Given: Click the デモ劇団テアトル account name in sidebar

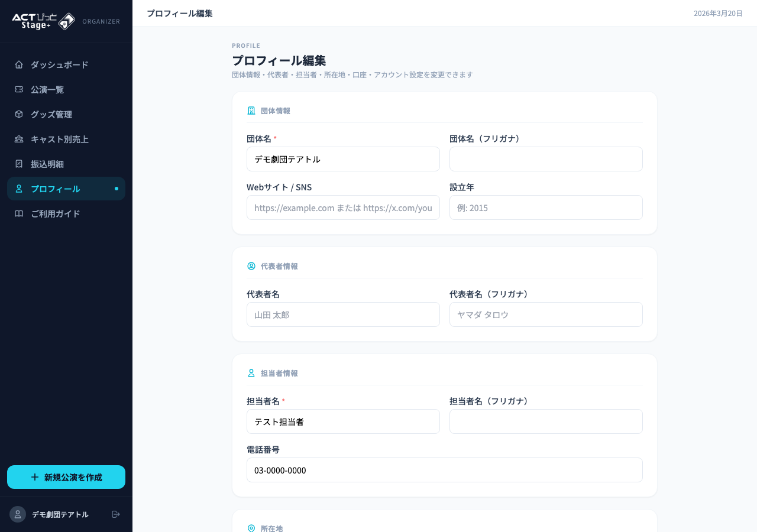Looking at the screenshot, I should [60, 514].
